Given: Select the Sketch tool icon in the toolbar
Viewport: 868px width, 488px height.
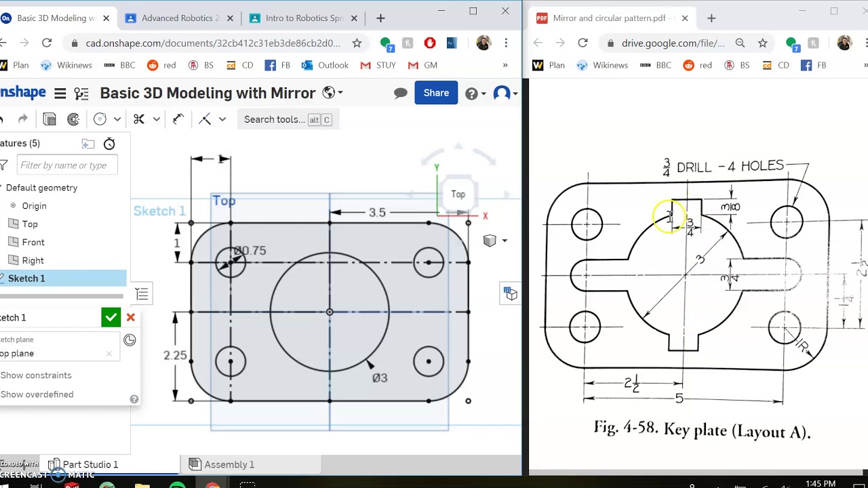Looking at the screenshot, I should (x=49, y=119).
